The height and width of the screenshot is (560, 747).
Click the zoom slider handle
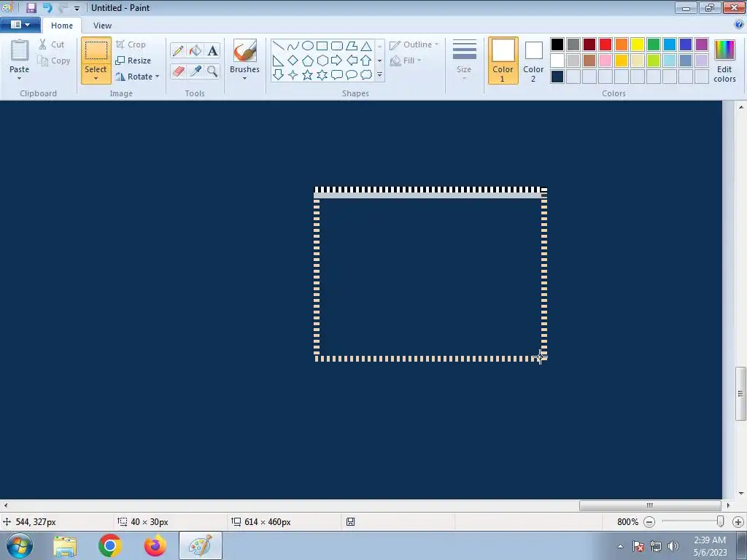[x=720, y=521]
